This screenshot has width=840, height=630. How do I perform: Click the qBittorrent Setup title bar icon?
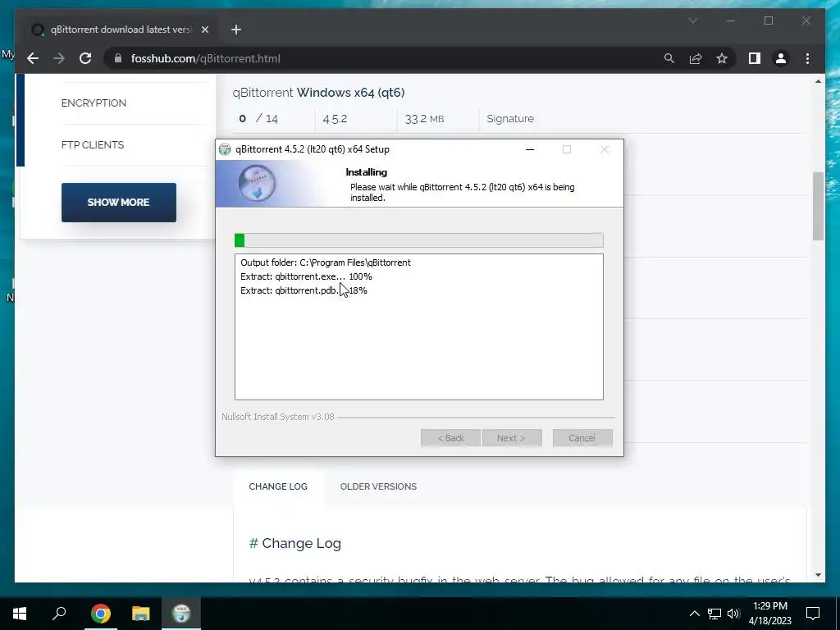click(225, 149)
